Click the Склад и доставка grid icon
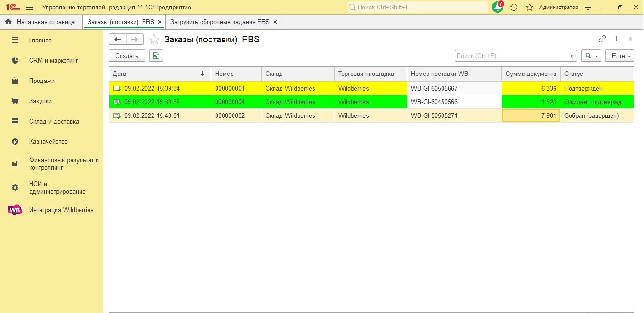The height and width of the screenshot is (313, 644). tap(15, 122)
